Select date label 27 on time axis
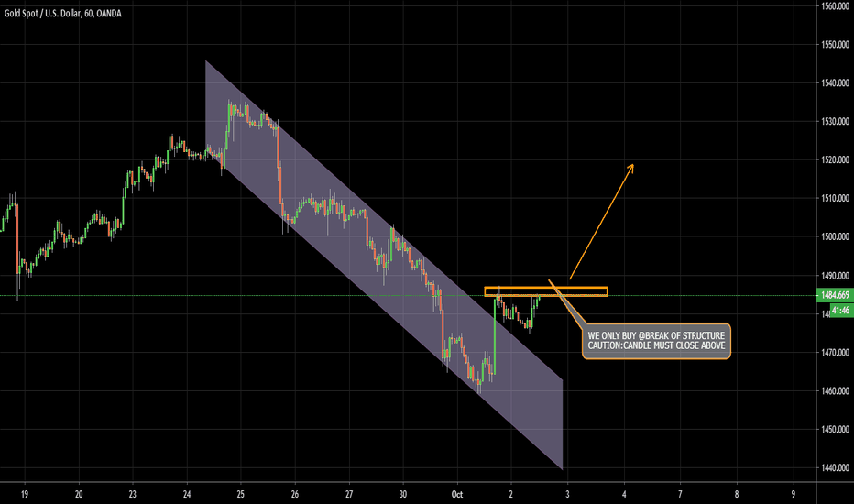The image size is (854, 504). point(349,495)
